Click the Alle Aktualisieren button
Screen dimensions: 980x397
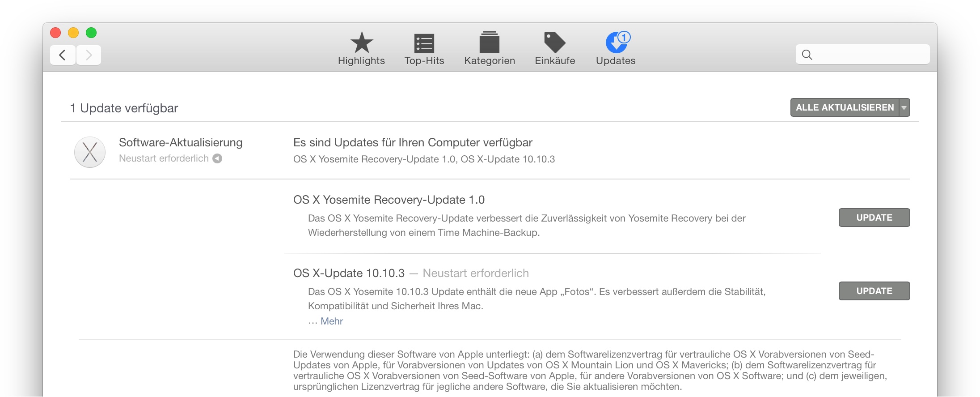845,107
